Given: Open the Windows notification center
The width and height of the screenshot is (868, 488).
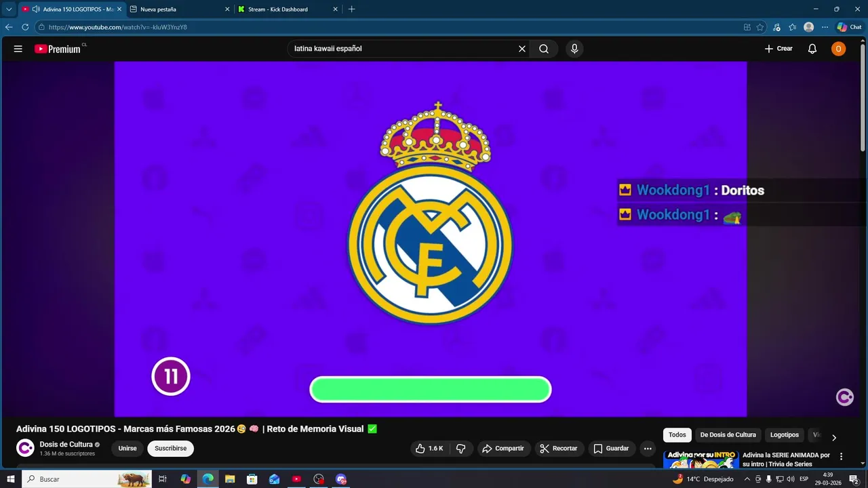Looking at the screenshot, I should 854,479.
